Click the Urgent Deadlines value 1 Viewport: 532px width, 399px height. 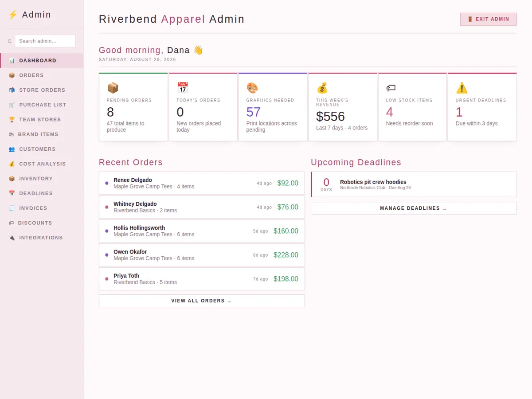coord(459,112)
